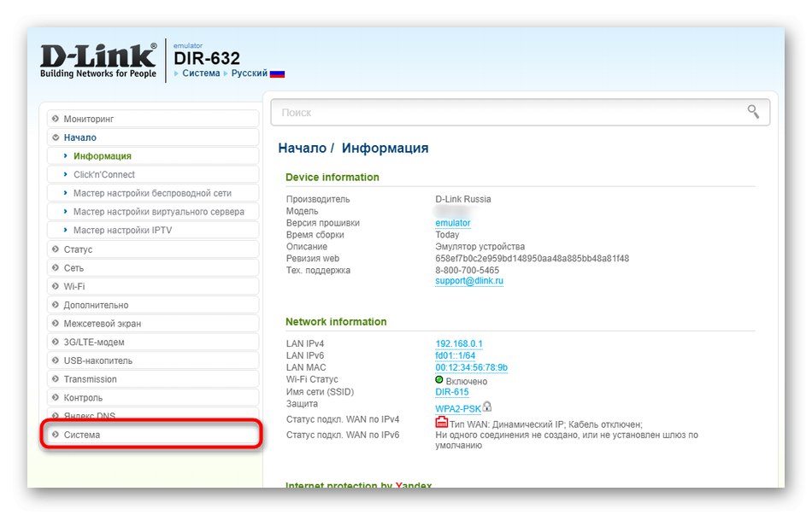Collapse the Начало section arrow
The image size is (812, 515).
(56, 138)
